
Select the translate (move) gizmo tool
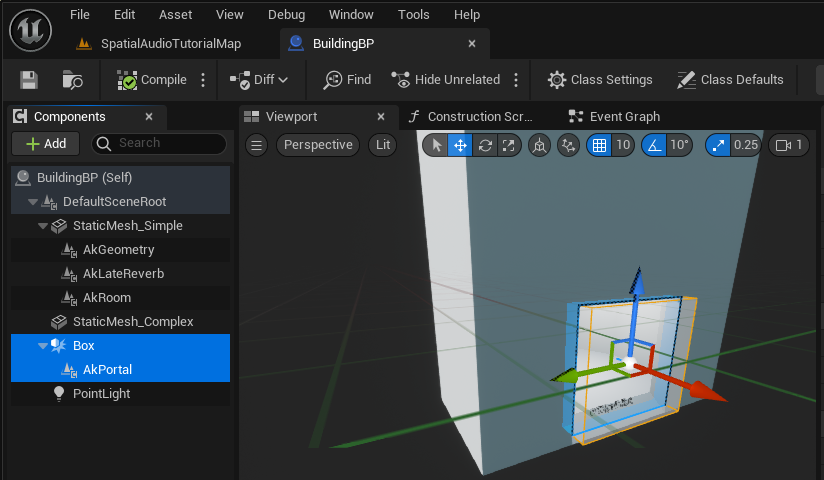point(460,145)
